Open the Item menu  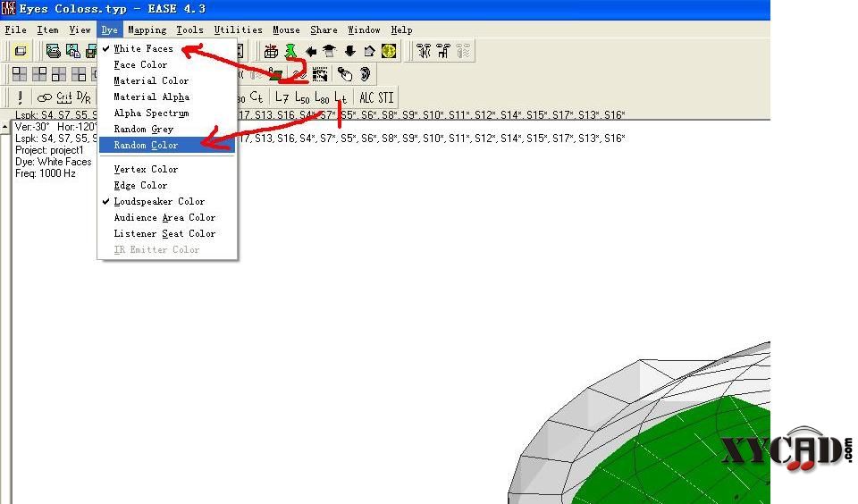point(47,30)
